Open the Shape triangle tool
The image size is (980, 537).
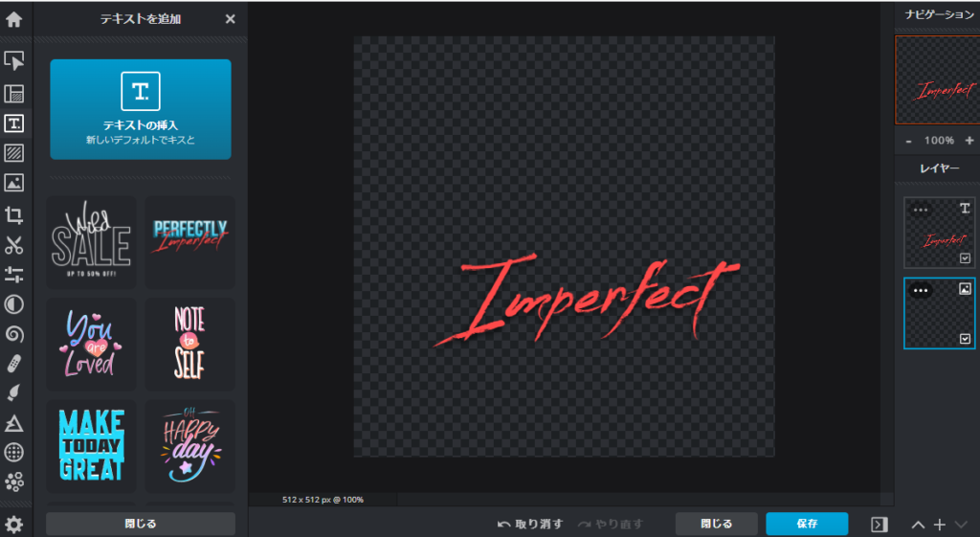pos(13,422)
